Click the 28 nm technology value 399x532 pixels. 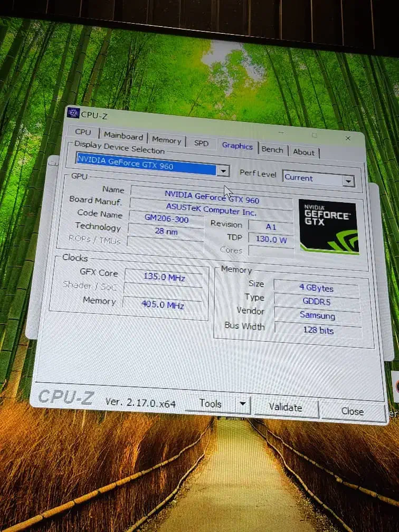(166, 231)
